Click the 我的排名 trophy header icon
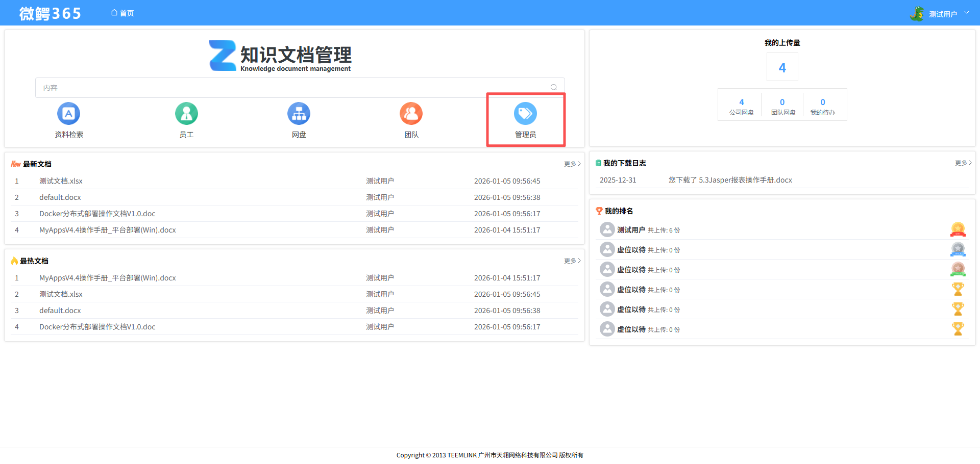980x464 pixels. point(599,211)
